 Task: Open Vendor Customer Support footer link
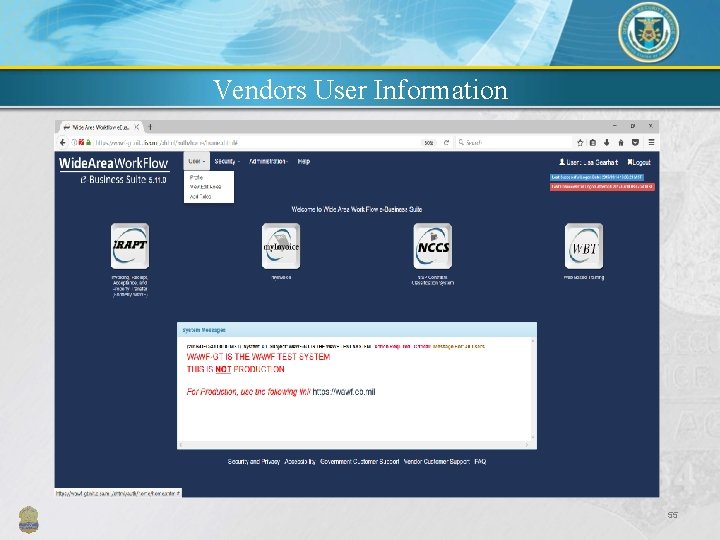437,461
